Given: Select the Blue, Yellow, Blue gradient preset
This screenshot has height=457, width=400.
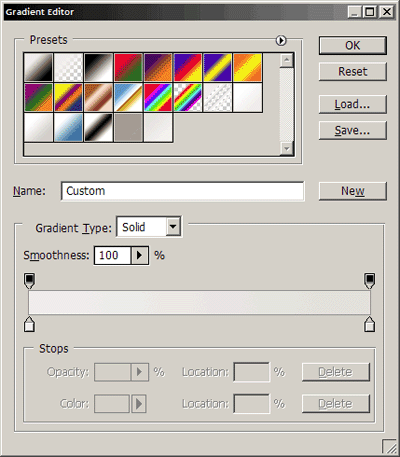Looking at the screenshot, I should click(218, 67).
